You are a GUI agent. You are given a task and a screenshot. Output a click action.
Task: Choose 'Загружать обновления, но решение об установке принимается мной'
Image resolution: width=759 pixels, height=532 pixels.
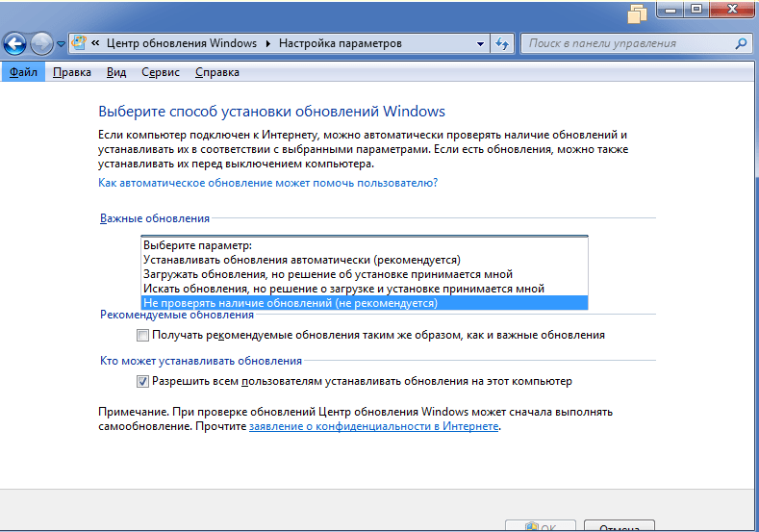(x=365, y=274)
